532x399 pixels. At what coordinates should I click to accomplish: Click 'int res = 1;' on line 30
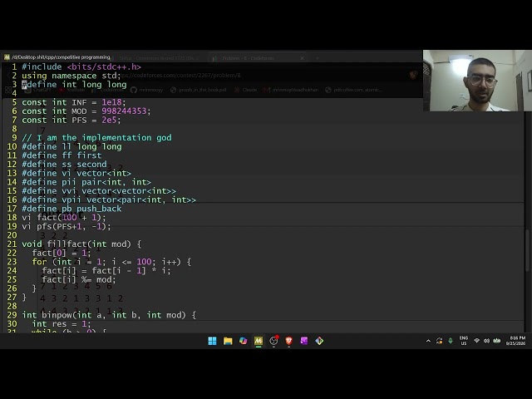pyautogui.click(x=62, y=324)
